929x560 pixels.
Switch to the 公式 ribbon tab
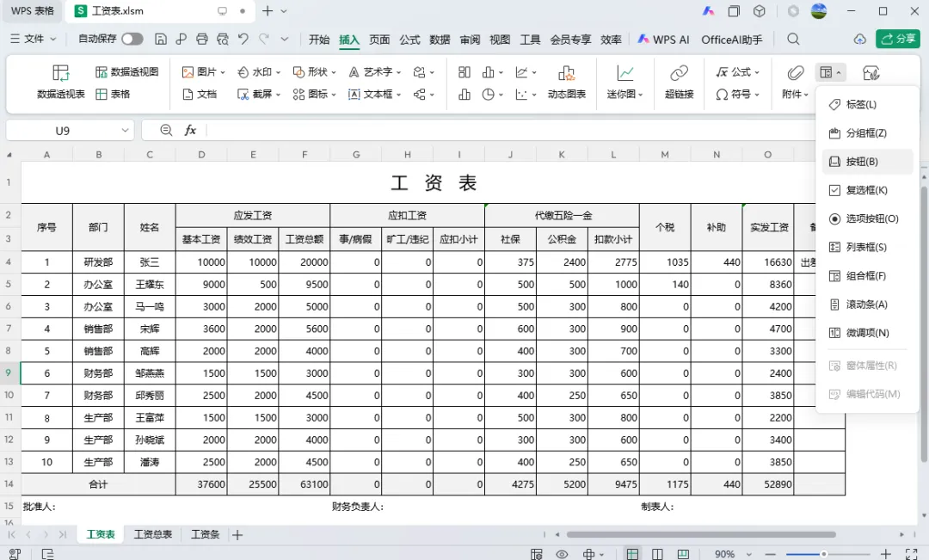pyautogui.click(x=409, y=39)
